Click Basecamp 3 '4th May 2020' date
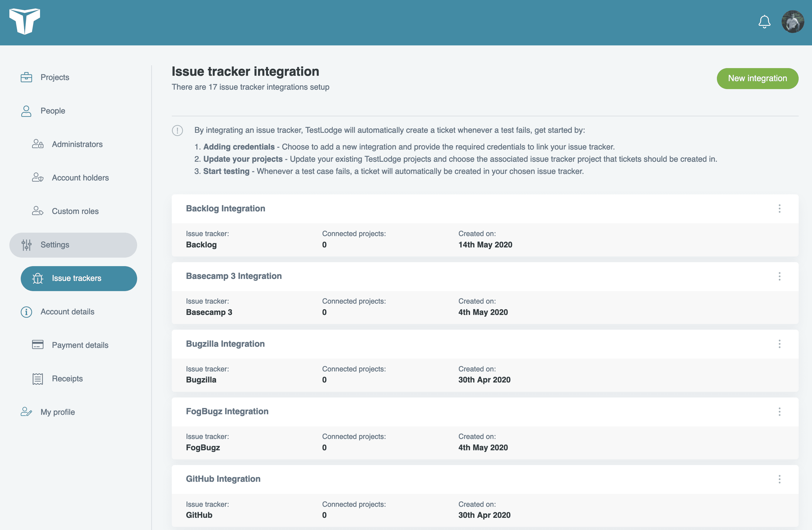The width and height of the screenshot is (812, 530). pyautogui.click(x=483, y=312)
